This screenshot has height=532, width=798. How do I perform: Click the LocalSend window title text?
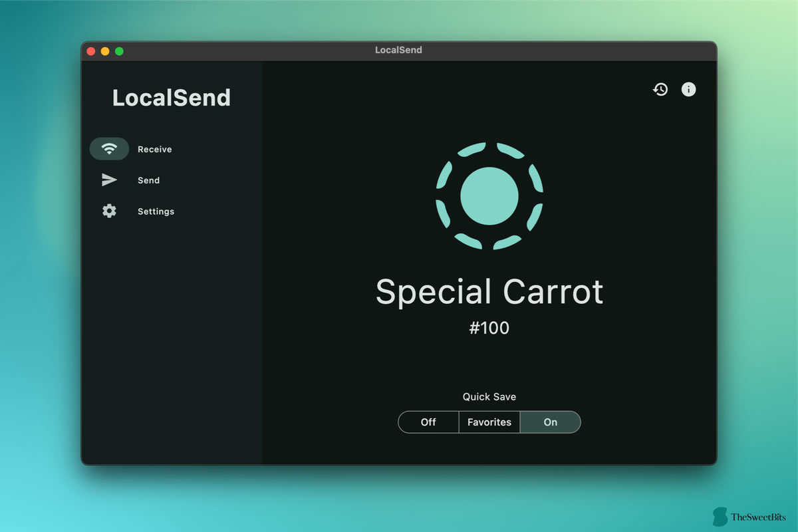(398, 50)
